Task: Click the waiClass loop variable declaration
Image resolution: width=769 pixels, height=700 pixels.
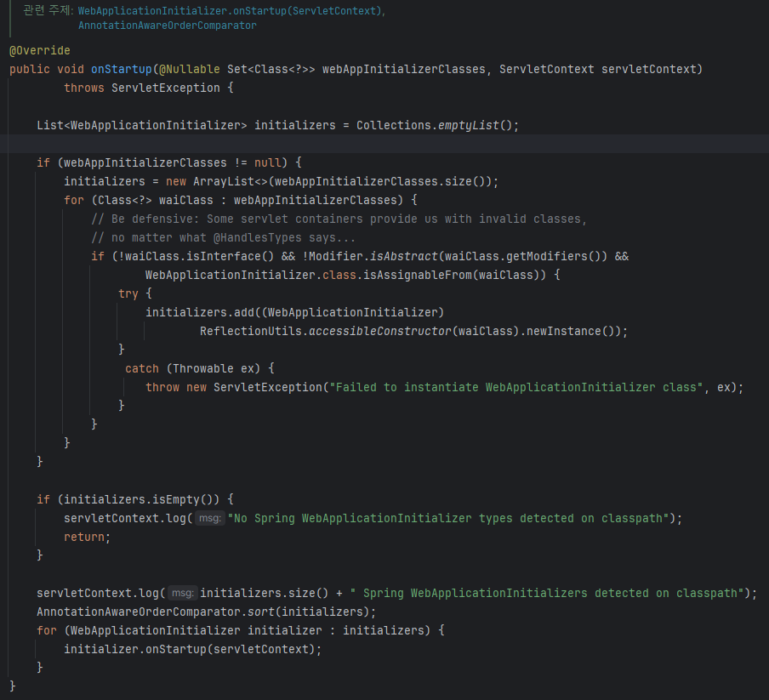Action: (x=156, y=201)
